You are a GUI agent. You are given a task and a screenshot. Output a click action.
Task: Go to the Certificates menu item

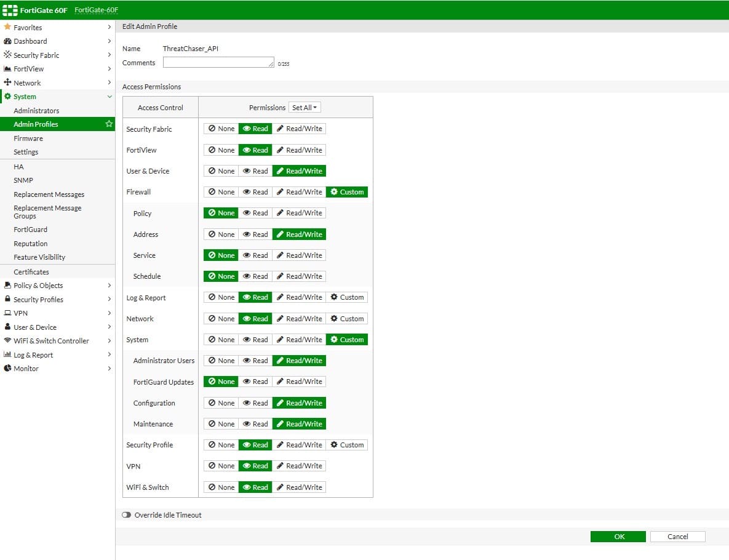(31, 272)
